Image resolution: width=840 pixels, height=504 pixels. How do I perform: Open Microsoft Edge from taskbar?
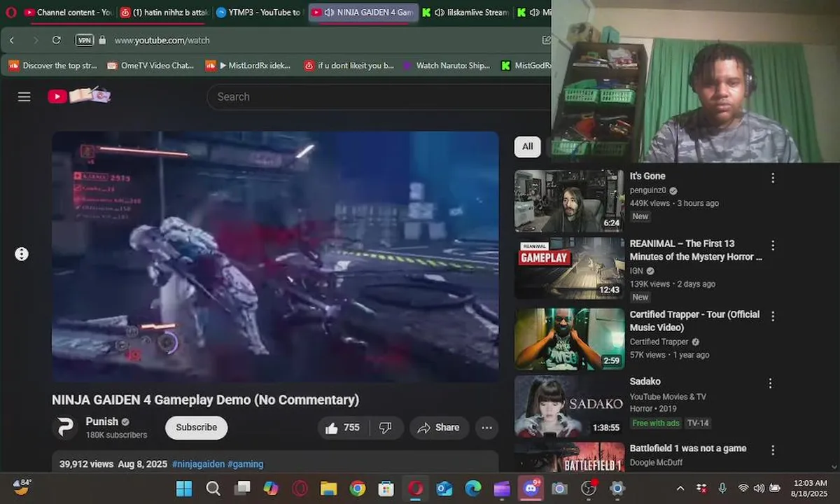pyautogui.click(x=473, y=488)
